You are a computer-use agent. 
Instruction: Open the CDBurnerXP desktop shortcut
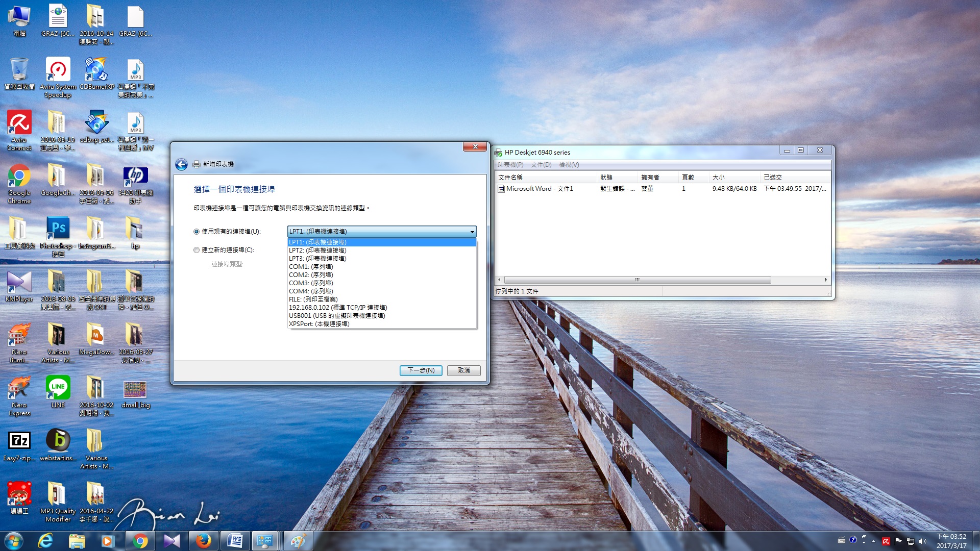click(96, 74)
